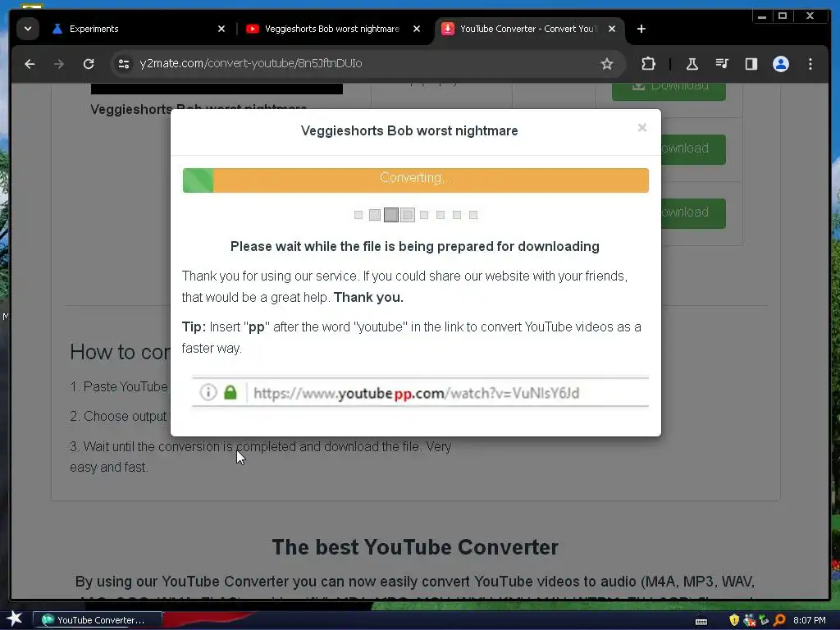Go back with the browser back arrow
The image size is (840, 630).
point(30,64)
